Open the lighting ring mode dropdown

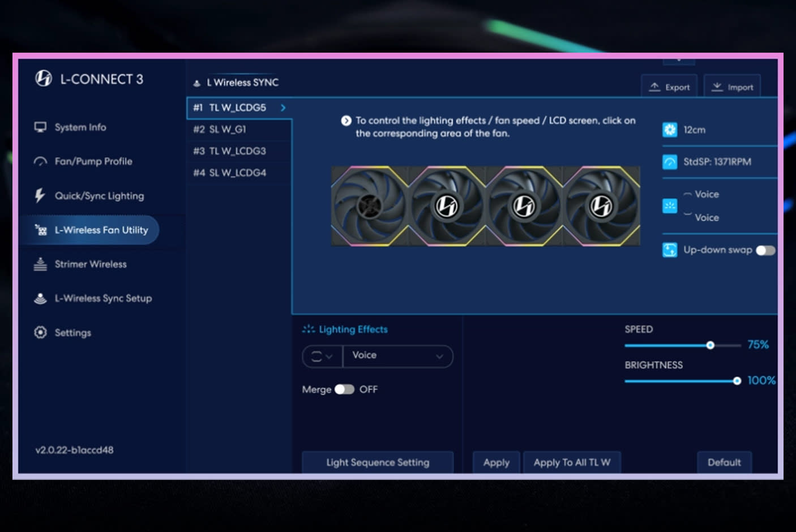[322, 357]
